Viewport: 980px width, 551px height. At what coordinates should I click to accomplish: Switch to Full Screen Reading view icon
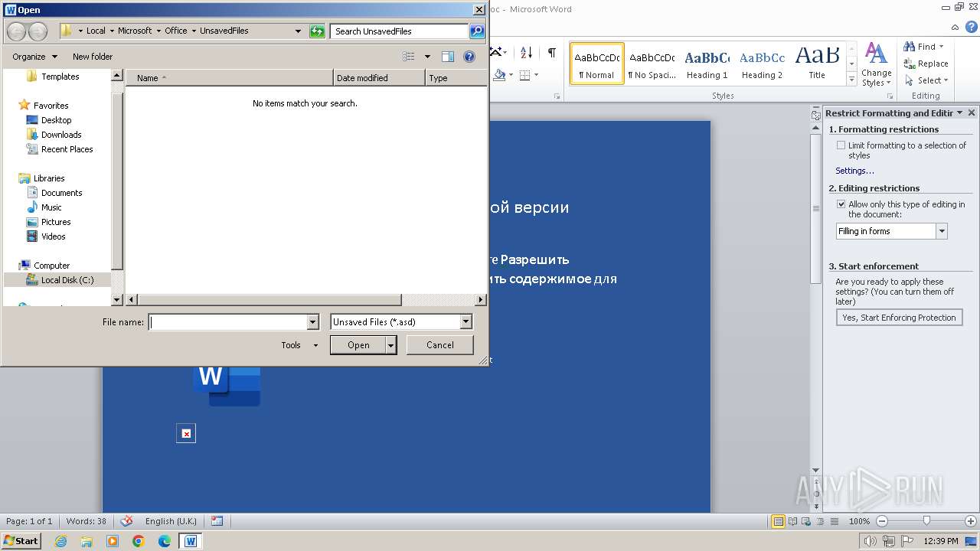[793, 522]
